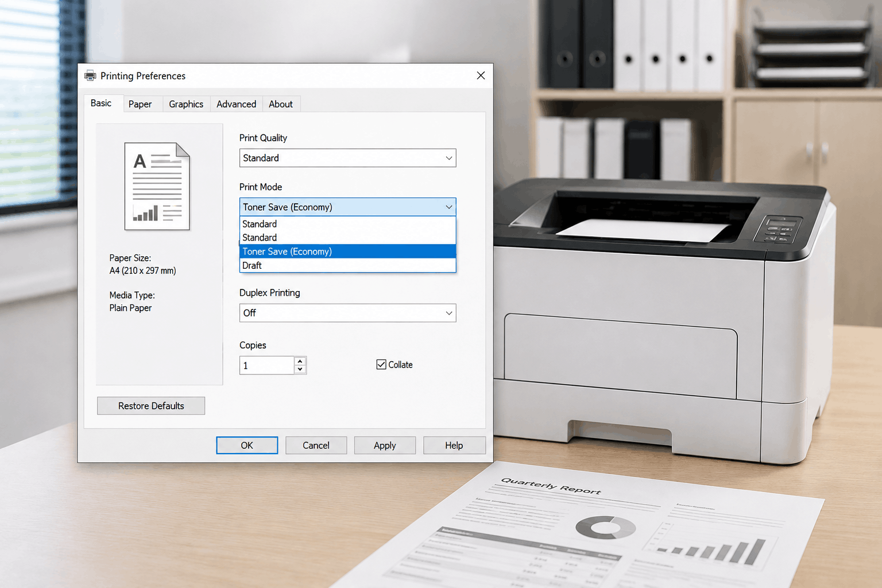The image size is (882, 588).
Task: Open the Graphics tab
Action: [x=186, y=104]
